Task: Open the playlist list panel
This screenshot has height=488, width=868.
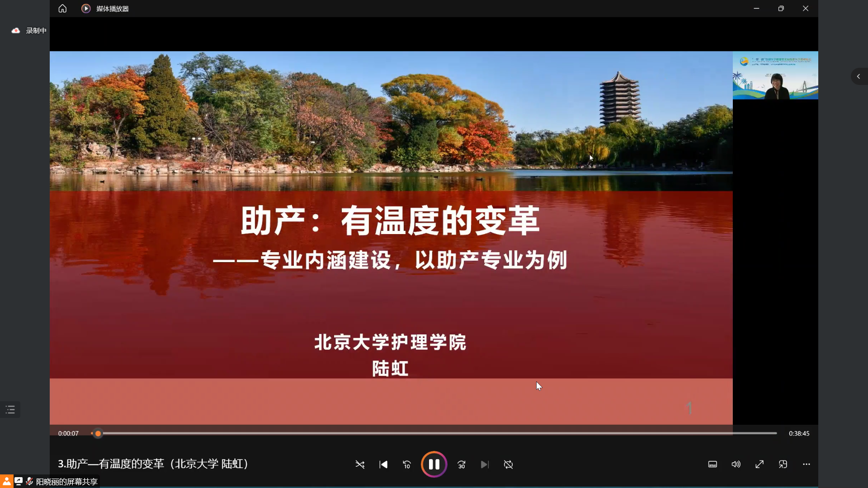Action: [x=10, y=410]
